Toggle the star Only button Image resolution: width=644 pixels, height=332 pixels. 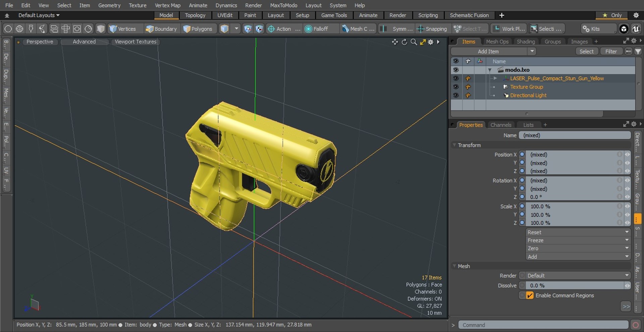pyautogui.click(x=612, y=15)
